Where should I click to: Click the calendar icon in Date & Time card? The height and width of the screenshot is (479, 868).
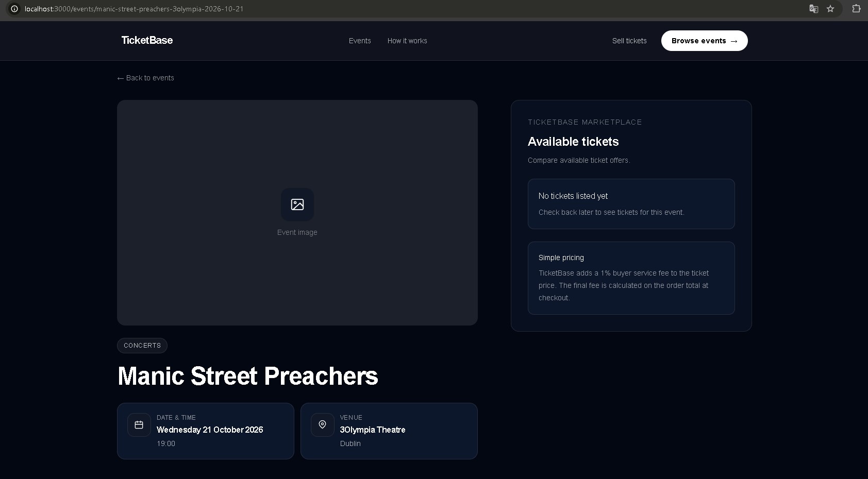[139, 425]
